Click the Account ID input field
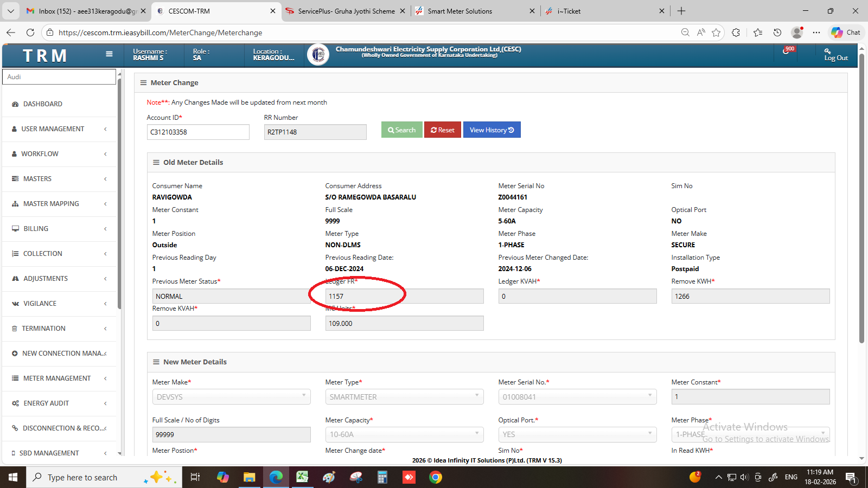868x488 pixels. (x=198, y=132)
